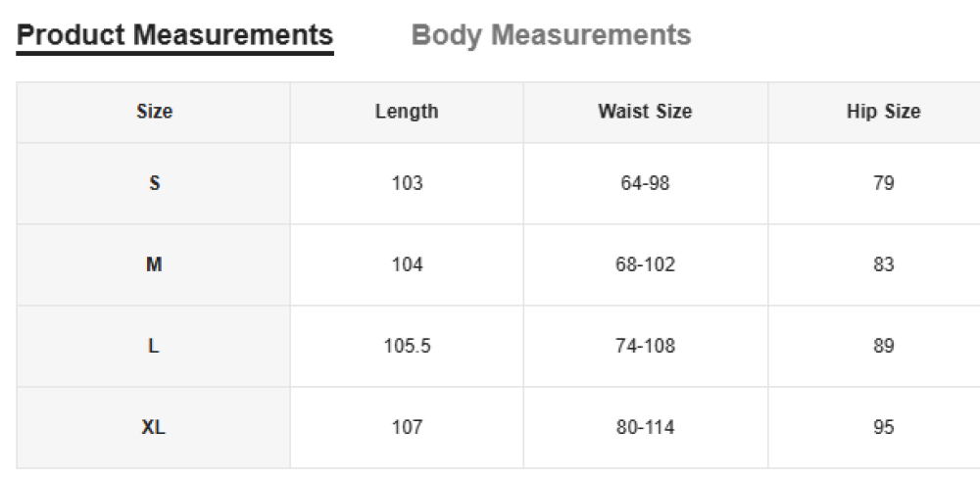The height and width of the screenshot is (477, 980).
Task: Select the hip size value 89
Action: point(883,346)
